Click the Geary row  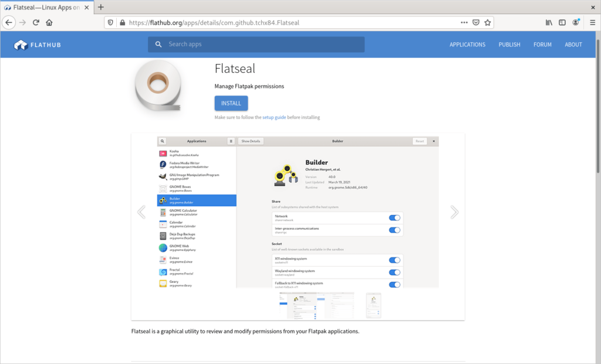pyautogui.click(x=197, y=283)
